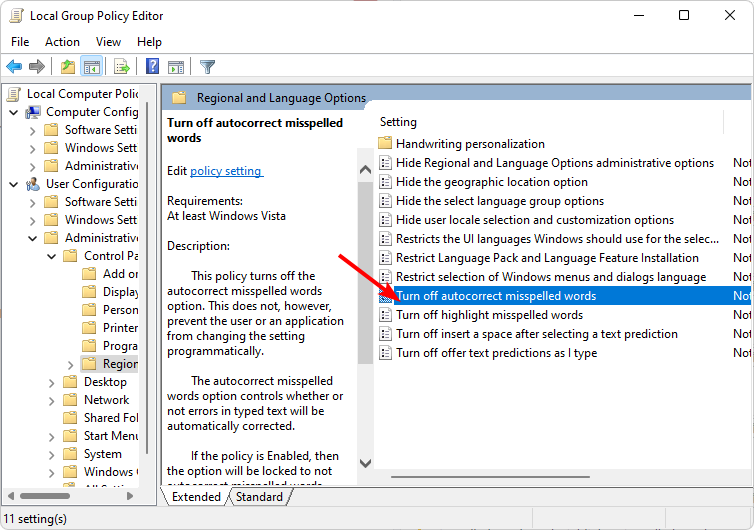The width and height of the screenshot is (754, 530).
Task: Click description pane scroll down arrow
Action: [365, 463]
